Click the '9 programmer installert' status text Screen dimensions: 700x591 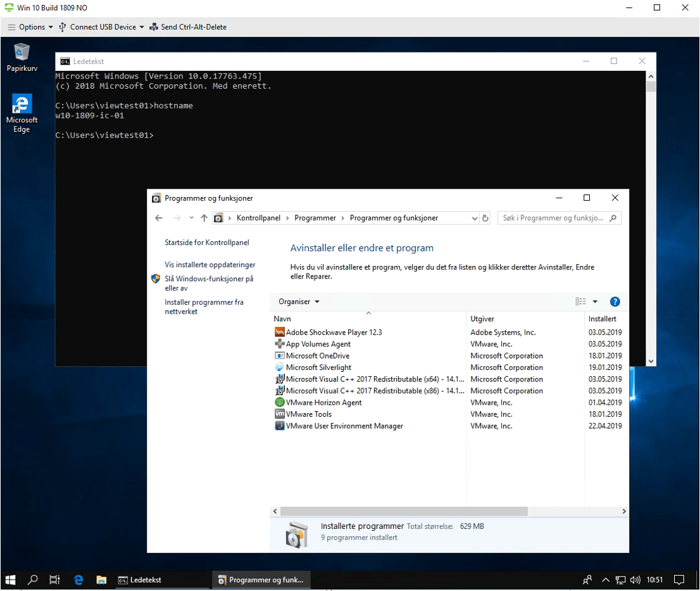(x=359, y=537)
